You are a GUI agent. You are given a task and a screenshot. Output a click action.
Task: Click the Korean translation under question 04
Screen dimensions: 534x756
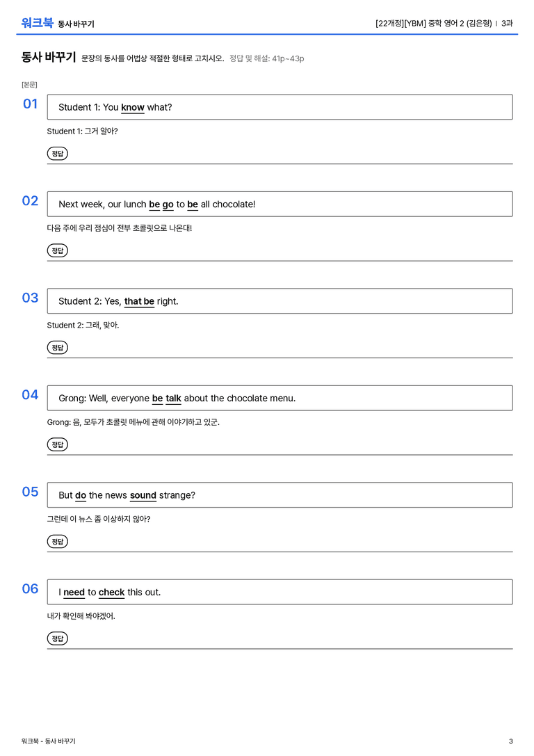tap(133, 422)
